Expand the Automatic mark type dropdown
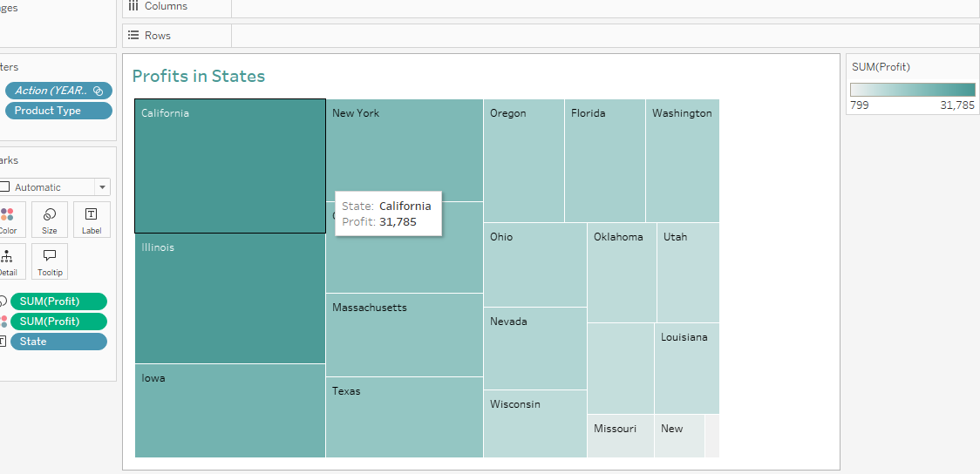This screenshot has width=980, height=474. (103, 187)
